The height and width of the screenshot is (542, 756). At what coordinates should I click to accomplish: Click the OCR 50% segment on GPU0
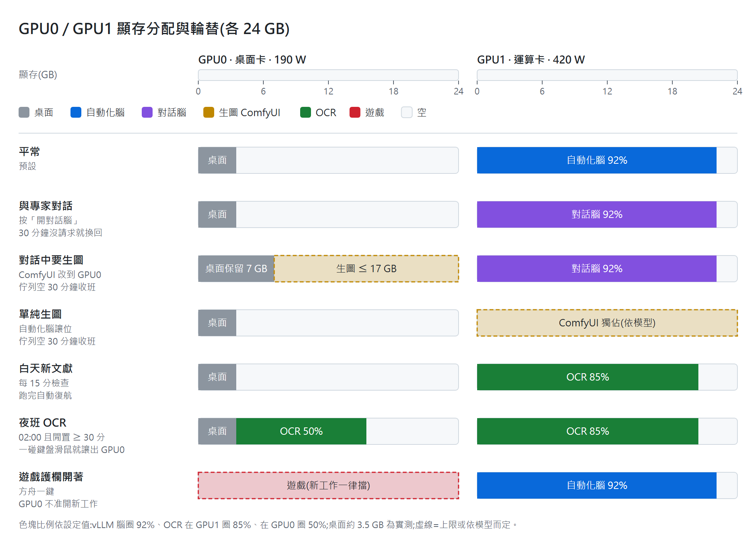[301, 431]
